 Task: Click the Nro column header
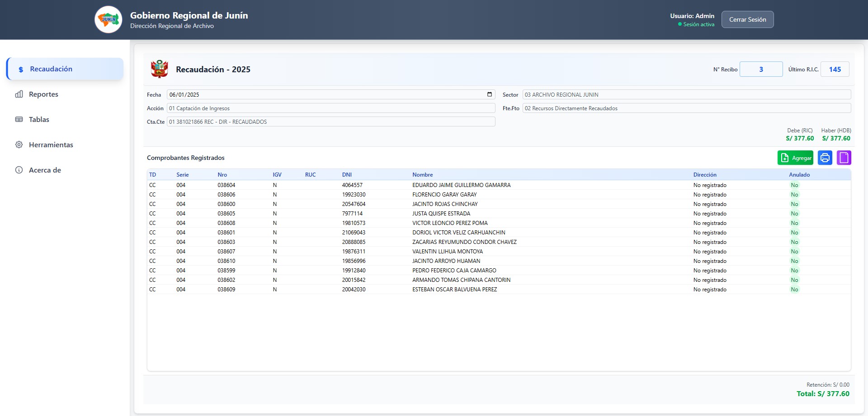222,175
